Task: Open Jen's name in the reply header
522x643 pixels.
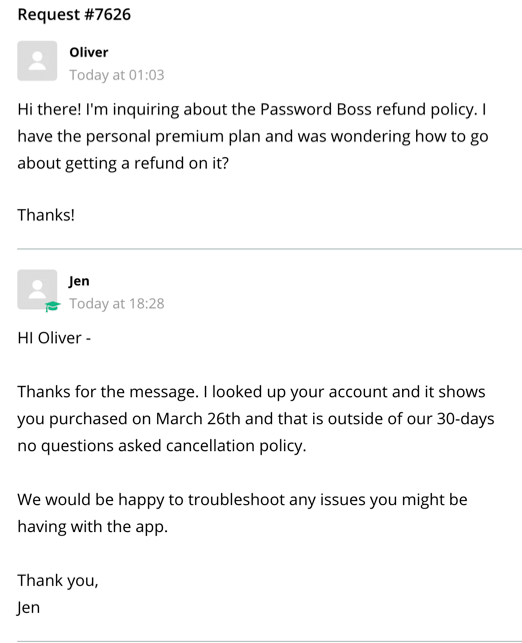Action: (x=79, y=281)
